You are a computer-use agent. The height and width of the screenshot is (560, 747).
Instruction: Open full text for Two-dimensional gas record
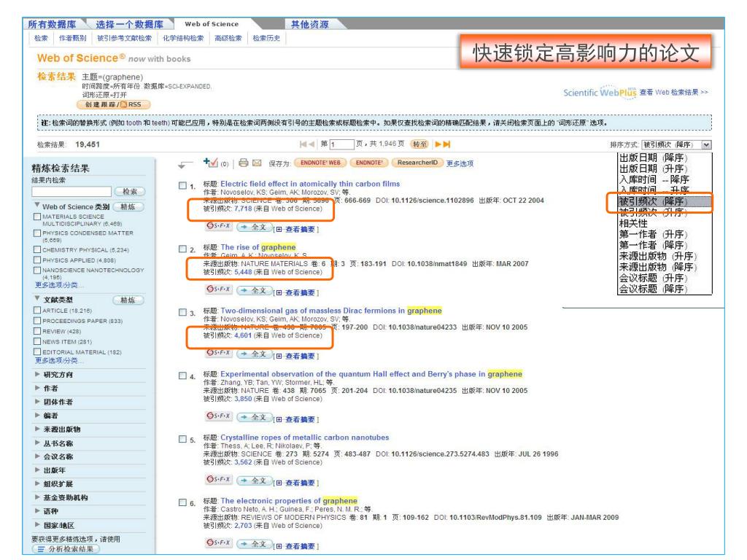coord(255,354)
